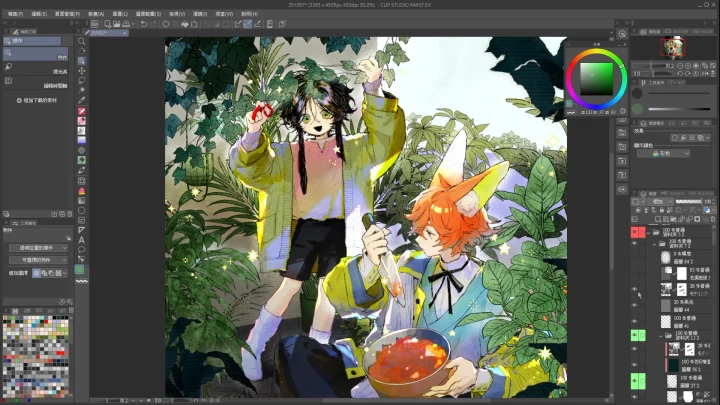Click the add downloaded material button
The image size is (720, 405).
coord(40,101)
